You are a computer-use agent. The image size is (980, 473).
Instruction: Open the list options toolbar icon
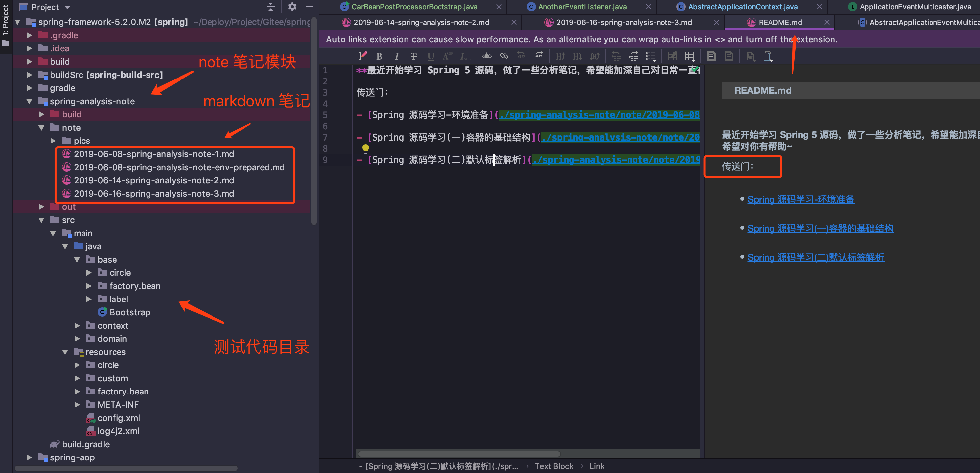pyautogui.click(x=651, y=57)
